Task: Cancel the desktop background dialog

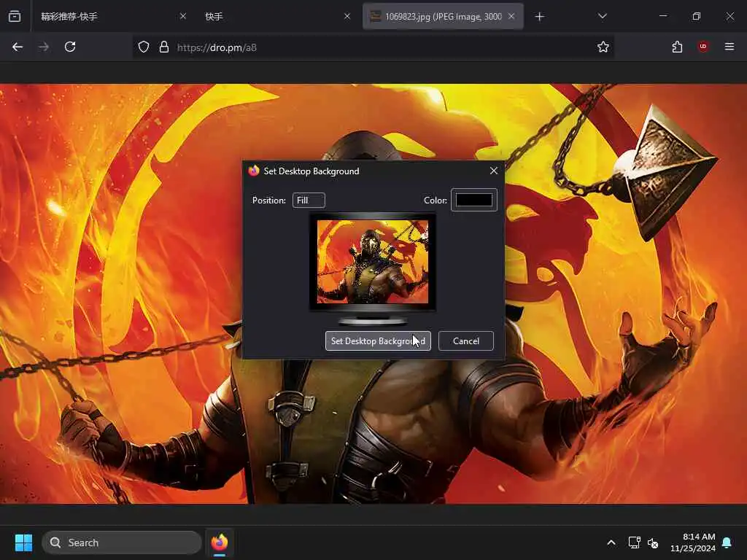Action: point(466,341)
